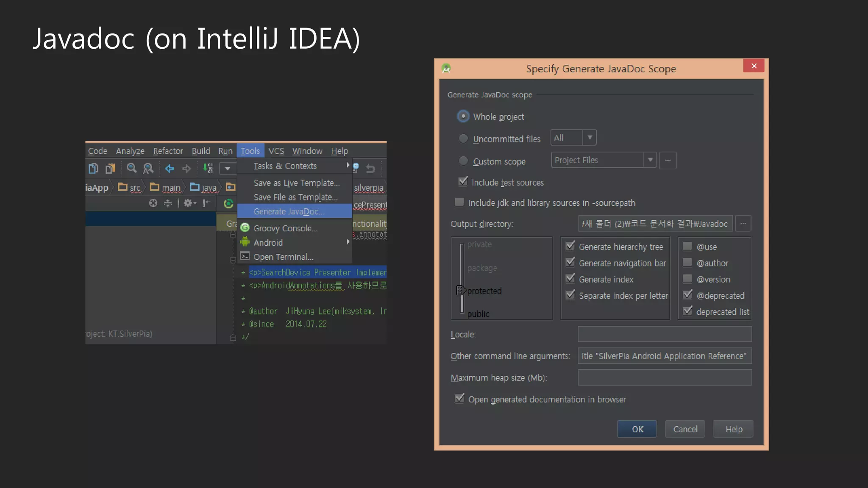868x488 pixels.
Task: Toggle Generate index checkbox
Action: pyautogui.click(x=570, y=278)
